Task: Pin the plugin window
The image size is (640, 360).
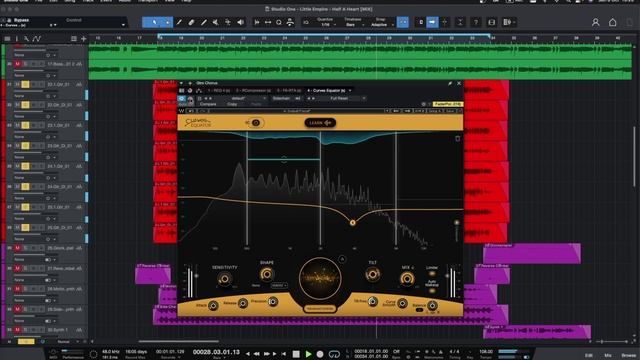Action: click(x=450, y=83)
